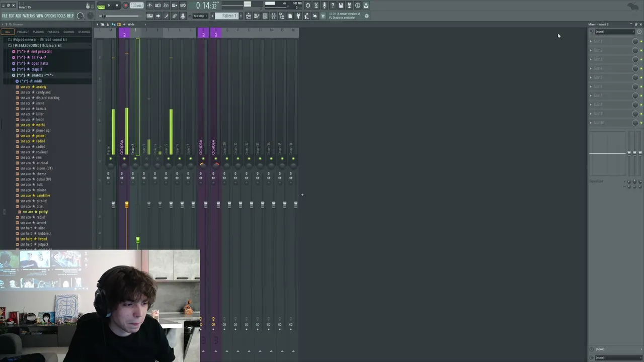Open the VIEW menu
Viewport: 644px width, 362px height.
click(x=40, y=16)
